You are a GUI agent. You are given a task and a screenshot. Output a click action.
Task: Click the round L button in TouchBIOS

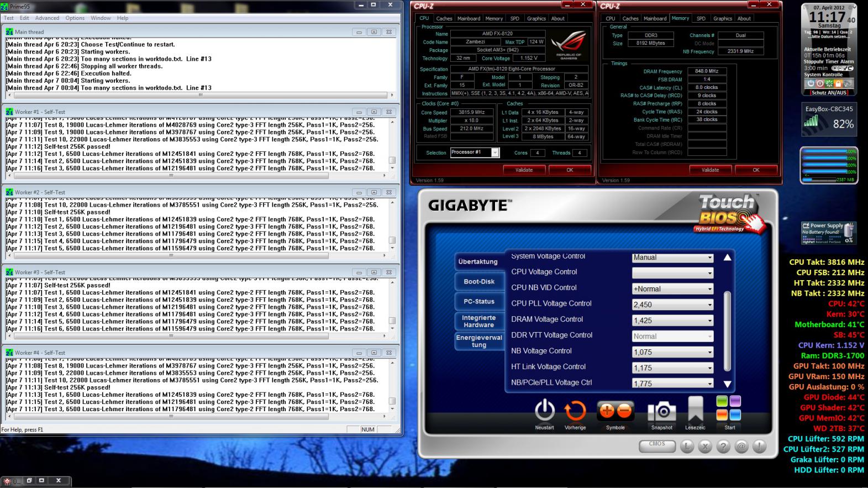coord(687,446)
